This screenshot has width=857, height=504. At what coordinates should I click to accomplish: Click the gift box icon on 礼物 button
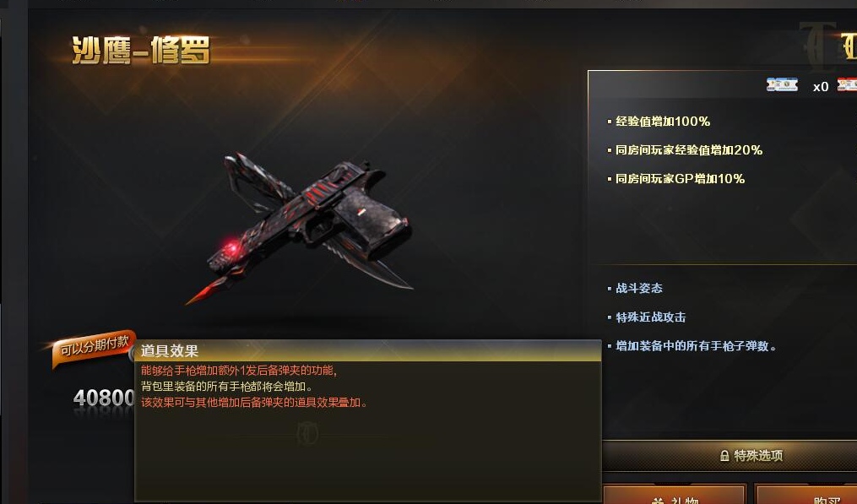[x=658, y=500]
